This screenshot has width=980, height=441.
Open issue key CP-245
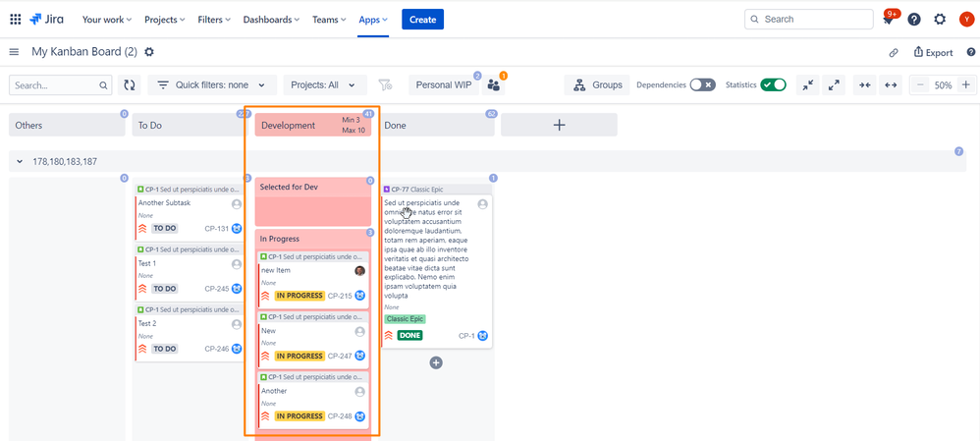pos(217,289)
